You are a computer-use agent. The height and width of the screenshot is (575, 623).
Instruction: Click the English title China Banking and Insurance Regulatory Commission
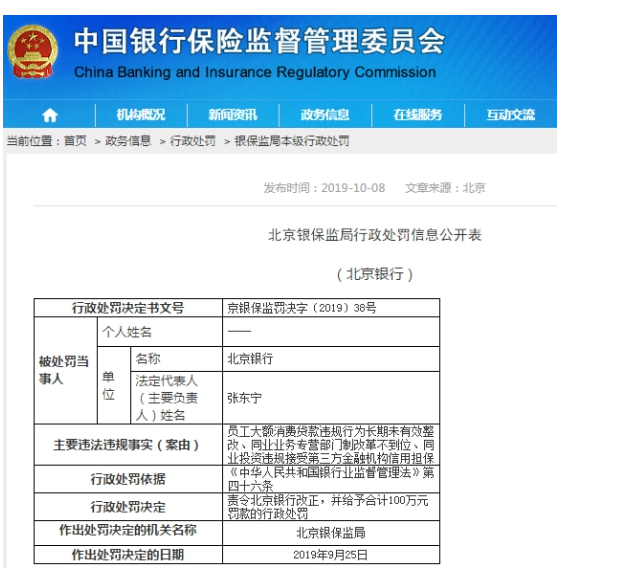[x=255, y=72]
